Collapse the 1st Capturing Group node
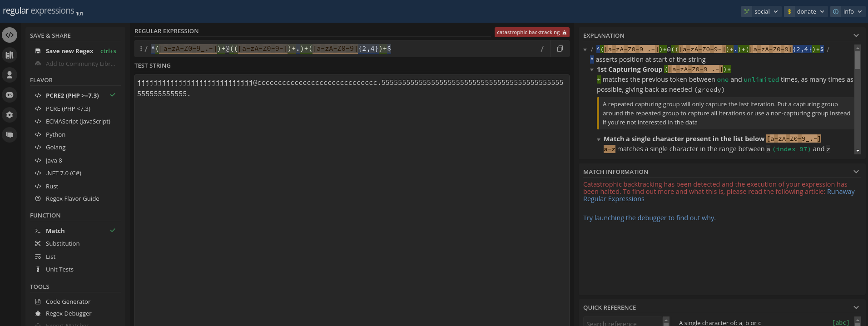Image resolution: width=868 pixels, height=326 pixels. (x=592, y=69)
